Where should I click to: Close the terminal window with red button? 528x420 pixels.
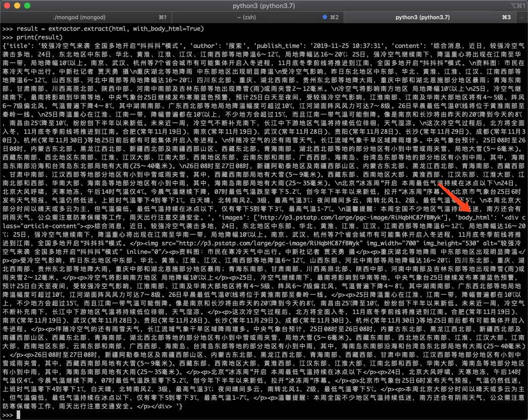7,6
